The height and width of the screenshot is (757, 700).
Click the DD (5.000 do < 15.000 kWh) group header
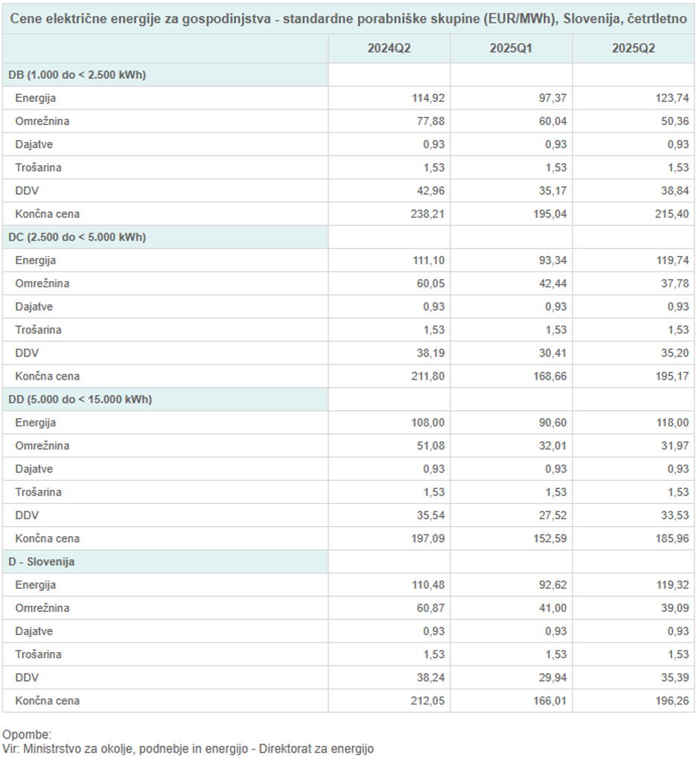(80, 399)
